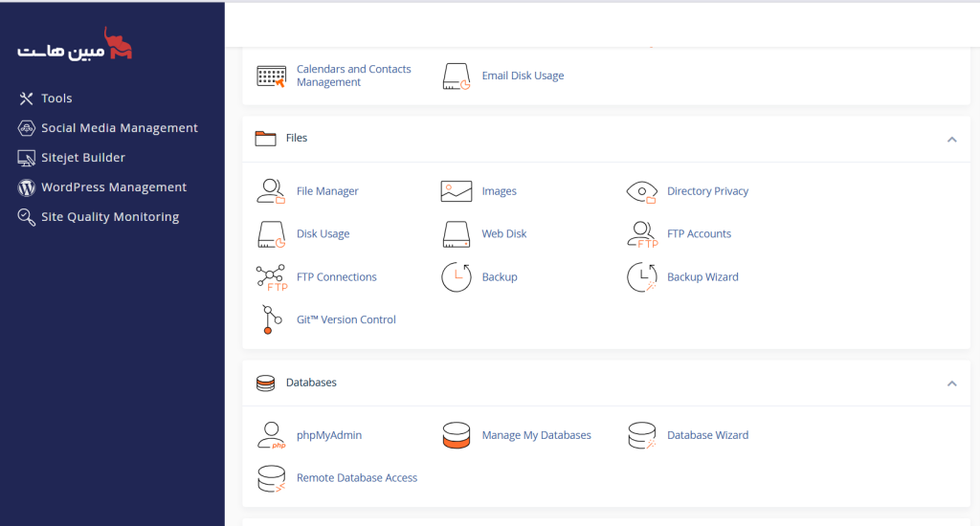980x526 pixels.
Task: Click the Files section folder icon
Action: point(266,138)
